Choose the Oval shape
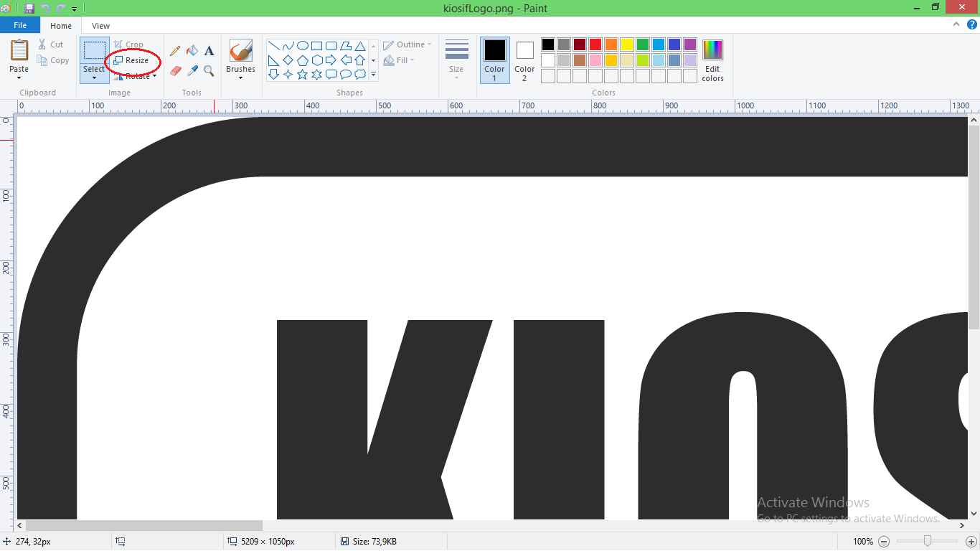 [302, 46]
